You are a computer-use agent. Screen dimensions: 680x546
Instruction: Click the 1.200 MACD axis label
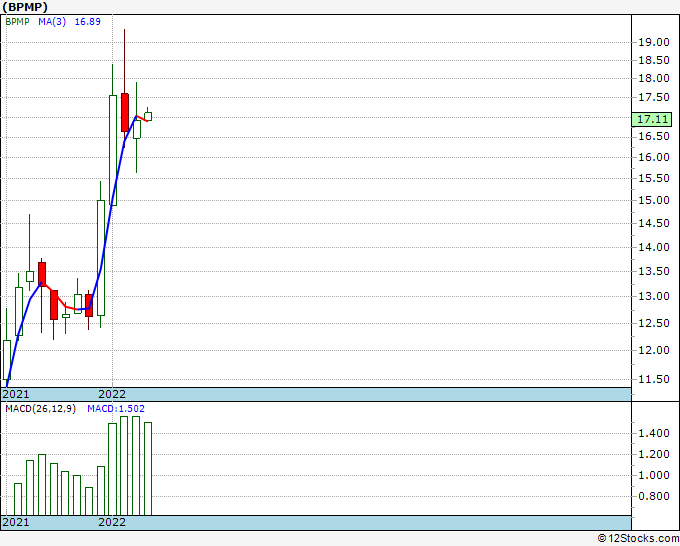(x=654, y=454)
